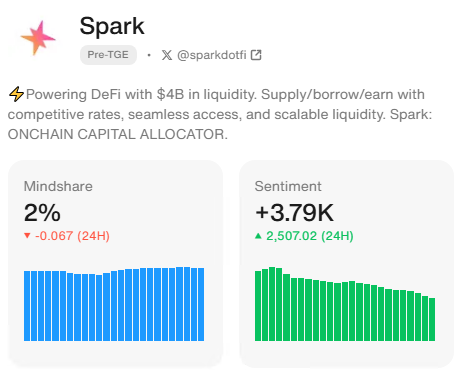The width and height of the screenshot is (464, 370).
Task: Open the Mindshare card heading
Action: tap(58, 186)
